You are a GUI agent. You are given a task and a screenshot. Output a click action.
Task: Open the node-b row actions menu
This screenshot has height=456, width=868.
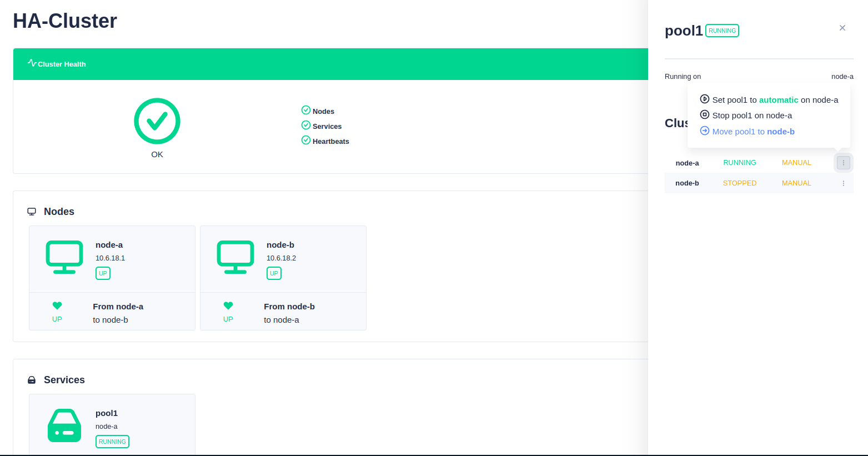843,183
